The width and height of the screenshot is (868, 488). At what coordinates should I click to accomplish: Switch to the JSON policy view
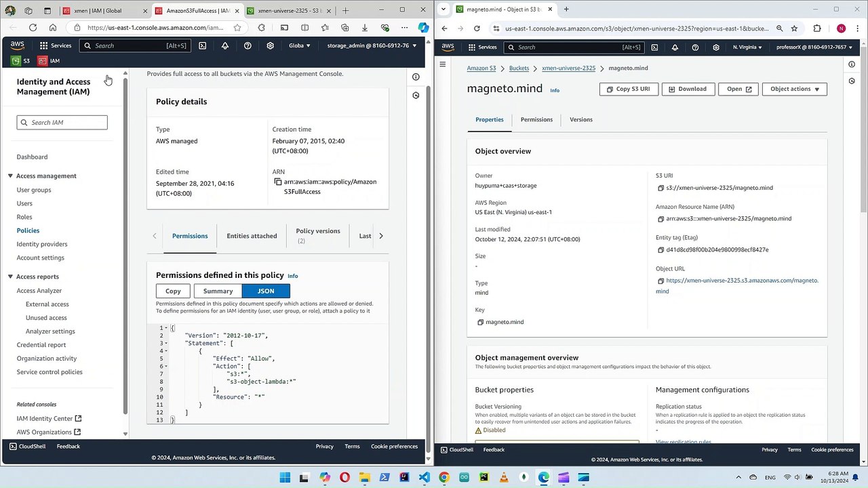tap(266, 291)
